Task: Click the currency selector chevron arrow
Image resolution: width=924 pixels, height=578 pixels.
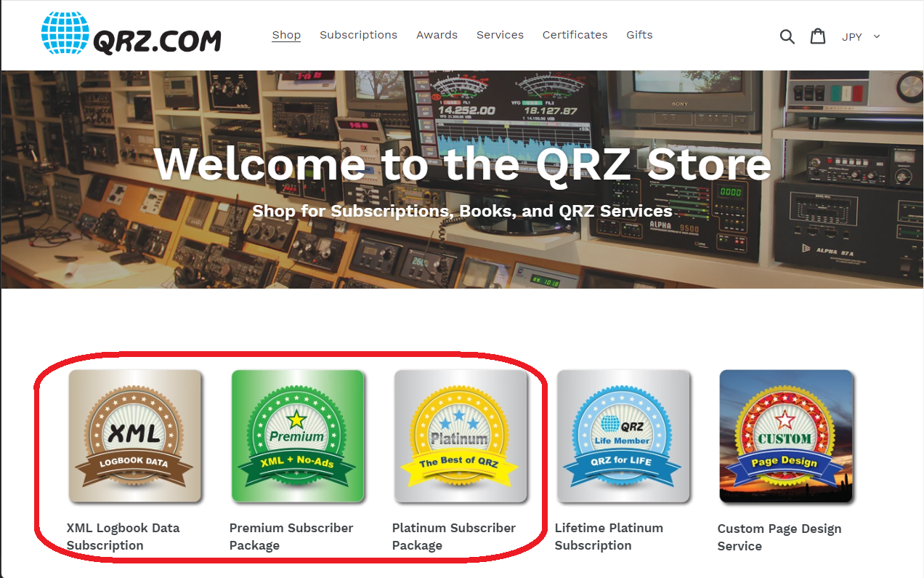Action: tap(877, 36)
